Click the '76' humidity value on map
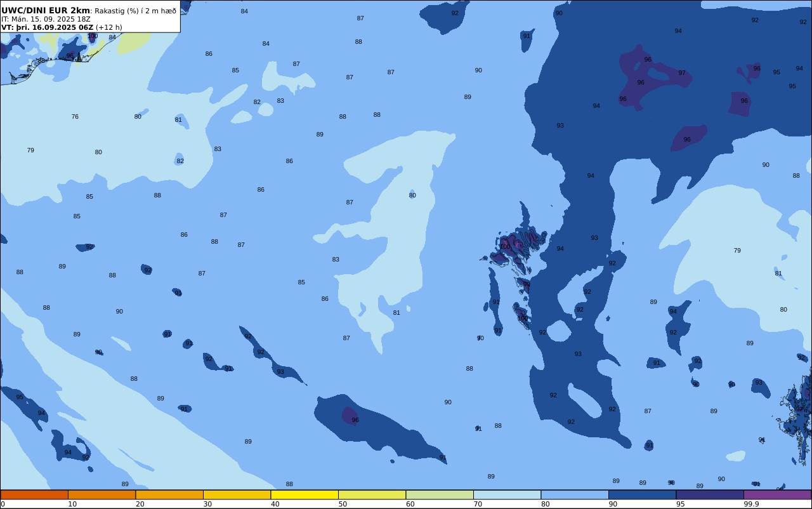The width and height of the screenshot is (812, 509). pyautogui.click(x=75, y=117)
